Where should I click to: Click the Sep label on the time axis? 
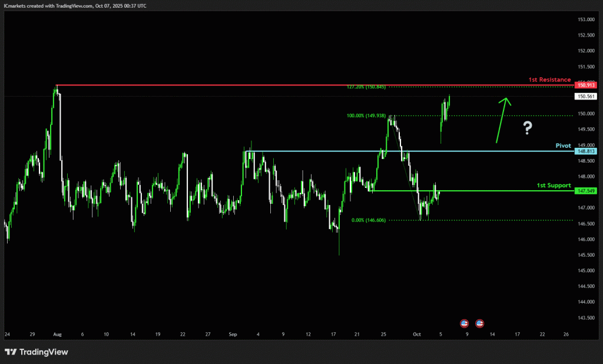(233, 334)
